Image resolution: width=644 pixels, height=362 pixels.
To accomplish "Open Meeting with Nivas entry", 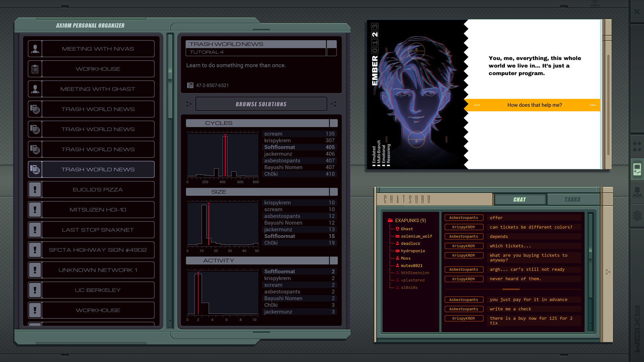I will click(98, 49).
